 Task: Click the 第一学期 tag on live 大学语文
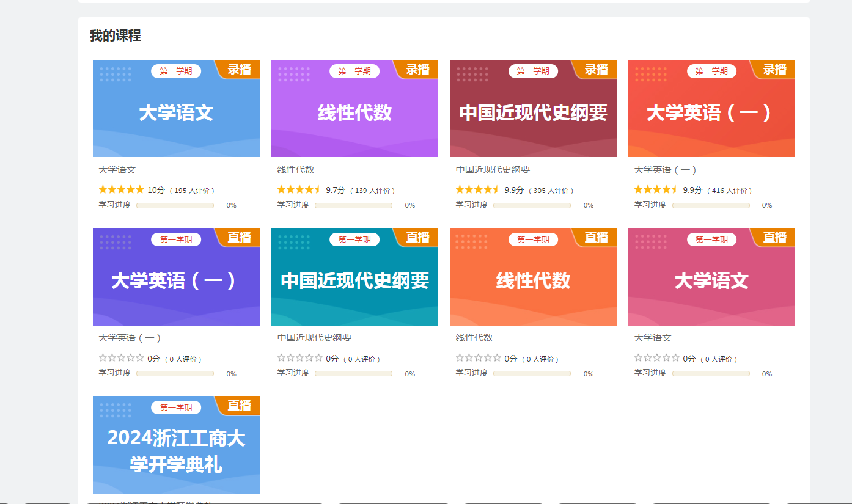click(x=711, y=239)
